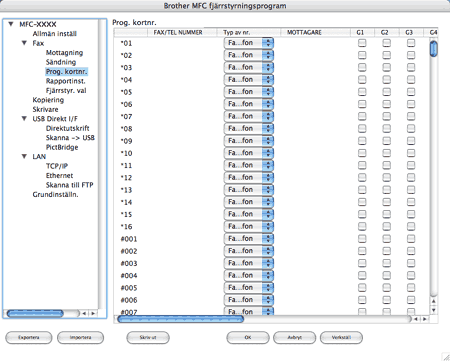This screenshot has height=361, width=450.
Task: Click row label *08
Action: tap(126, 129)
